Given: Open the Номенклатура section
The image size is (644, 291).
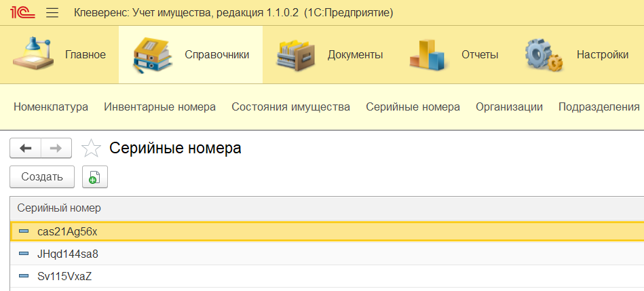Looking at the screenshot, I should 51,107.
